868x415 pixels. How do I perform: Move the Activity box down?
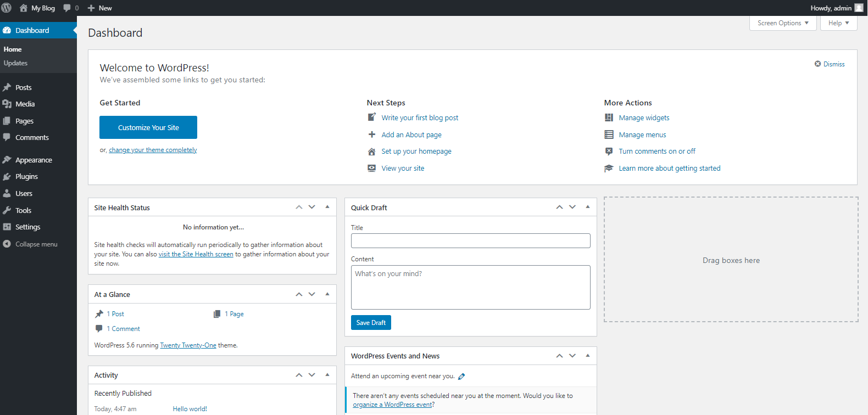pyautogui.click(x=312, y=375)
